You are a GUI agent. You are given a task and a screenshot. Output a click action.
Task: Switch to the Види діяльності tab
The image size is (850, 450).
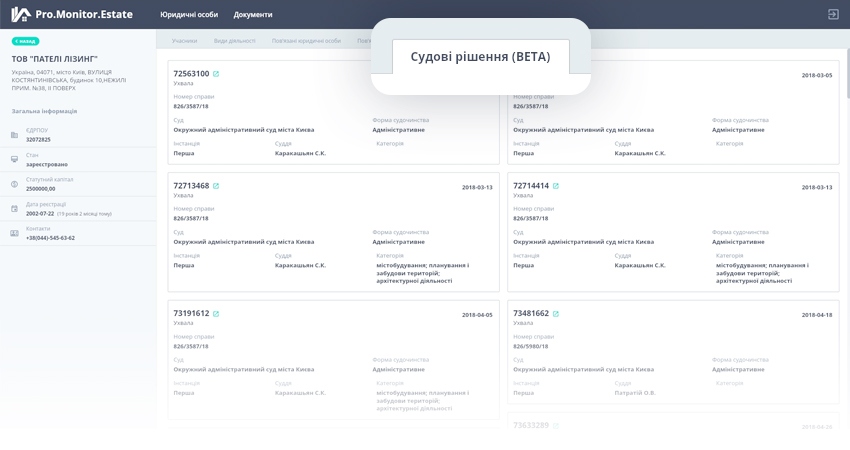pos(234,41)
